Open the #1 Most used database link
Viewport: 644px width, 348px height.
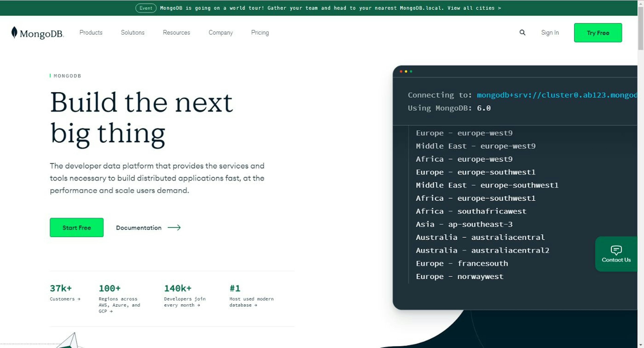point(252,295)
